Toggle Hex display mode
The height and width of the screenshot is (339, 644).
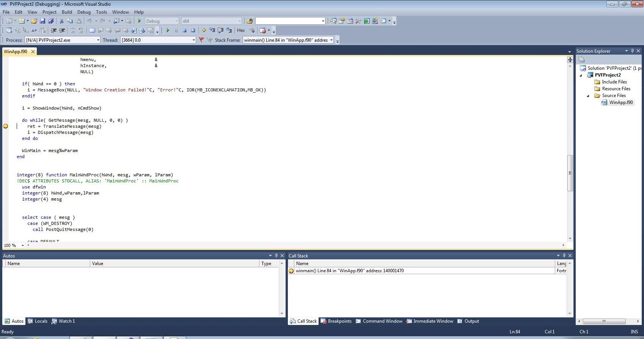241,30
